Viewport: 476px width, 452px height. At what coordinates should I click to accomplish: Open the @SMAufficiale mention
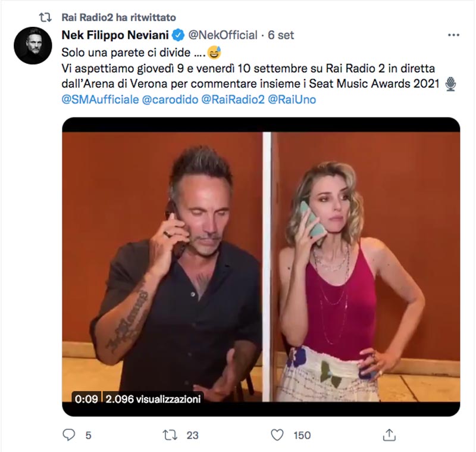(100, 99)
